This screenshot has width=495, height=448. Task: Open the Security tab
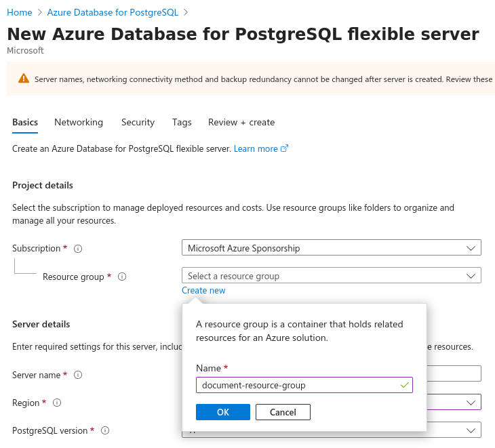(138, 123)
